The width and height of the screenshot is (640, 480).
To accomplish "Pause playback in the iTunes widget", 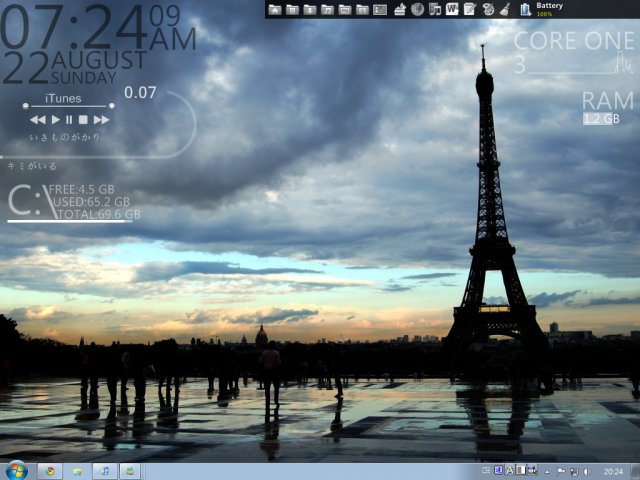I will [70, 120].
